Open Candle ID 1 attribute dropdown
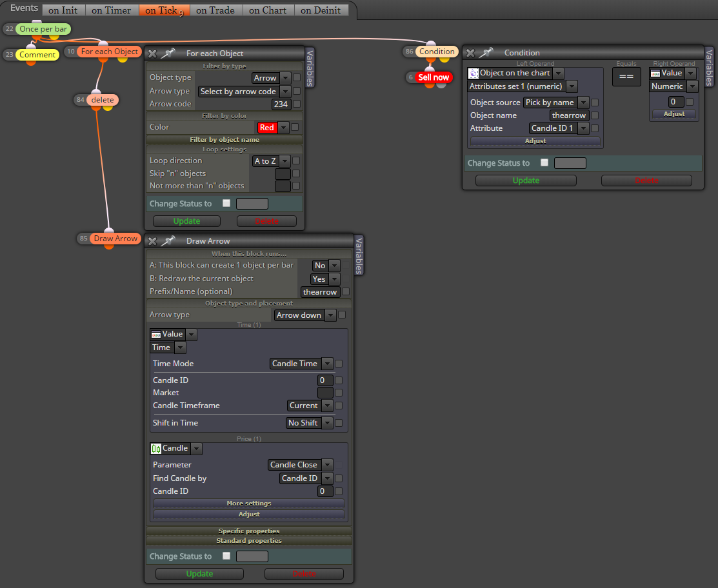This screenshot has width=718, height=588. click(x=559, y=128)
